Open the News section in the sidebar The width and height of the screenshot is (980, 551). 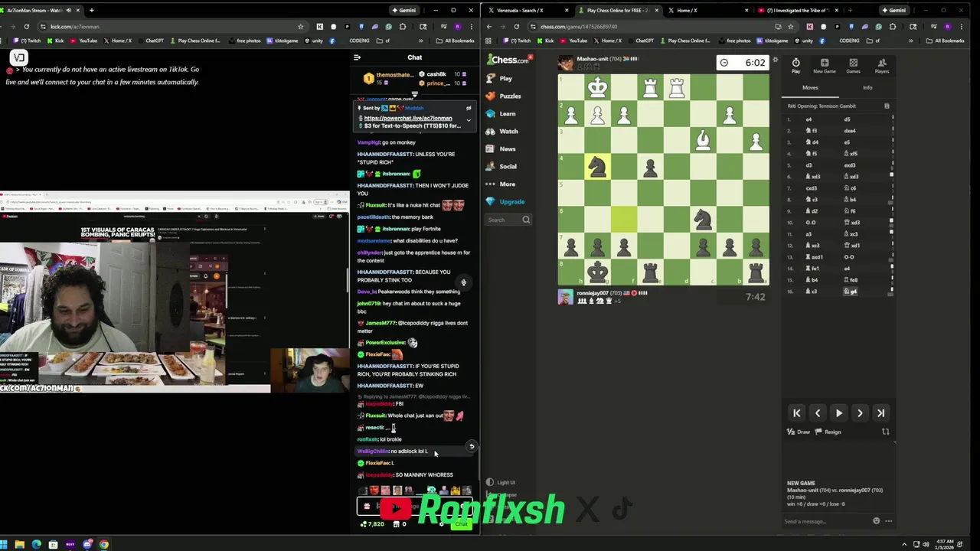pos(501,148)
